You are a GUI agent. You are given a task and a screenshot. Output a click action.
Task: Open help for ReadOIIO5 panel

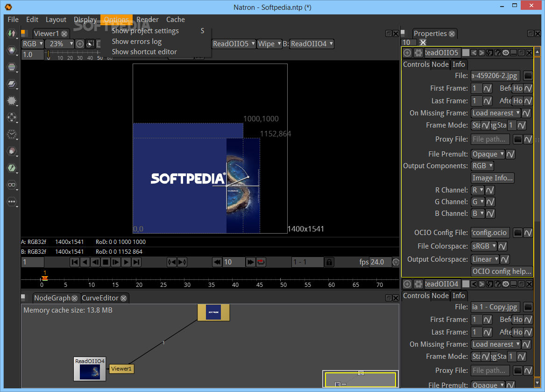point(497,53)
